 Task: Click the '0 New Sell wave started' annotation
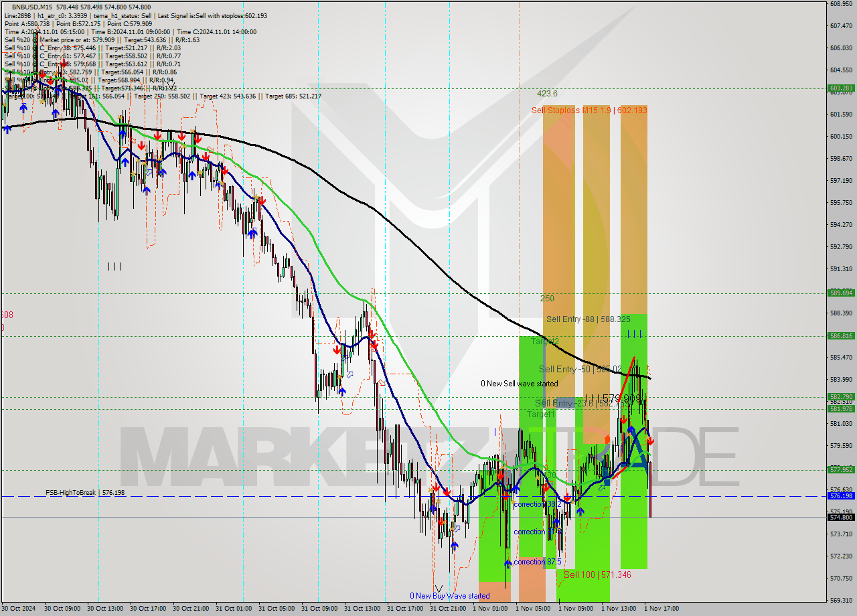pos(520,384)
